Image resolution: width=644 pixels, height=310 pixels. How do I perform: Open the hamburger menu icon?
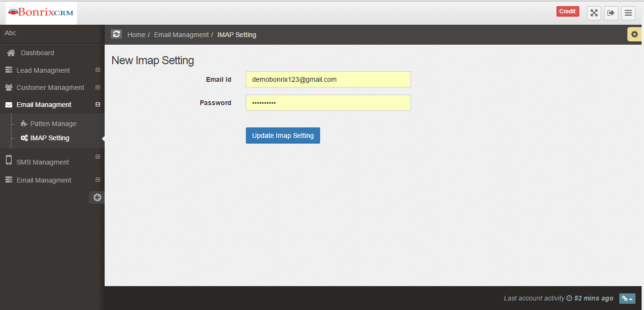(628, 13)
